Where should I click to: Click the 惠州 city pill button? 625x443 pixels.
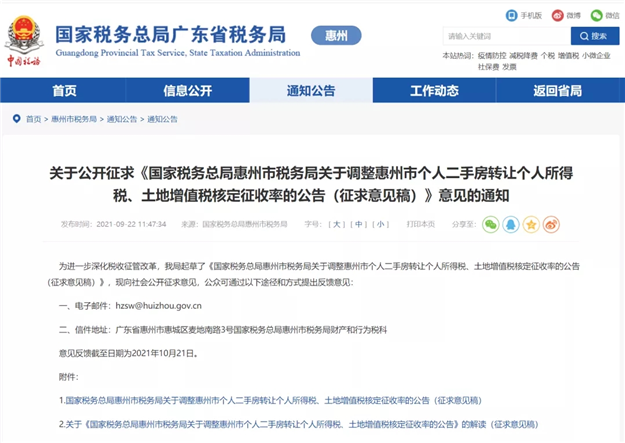(336, 36)
